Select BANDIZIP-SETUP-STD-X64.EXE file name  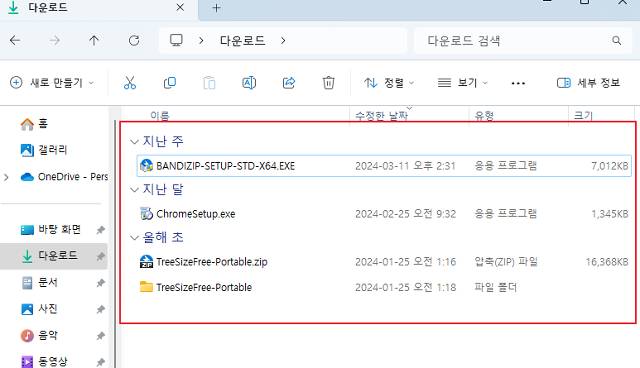click(225, 166)
